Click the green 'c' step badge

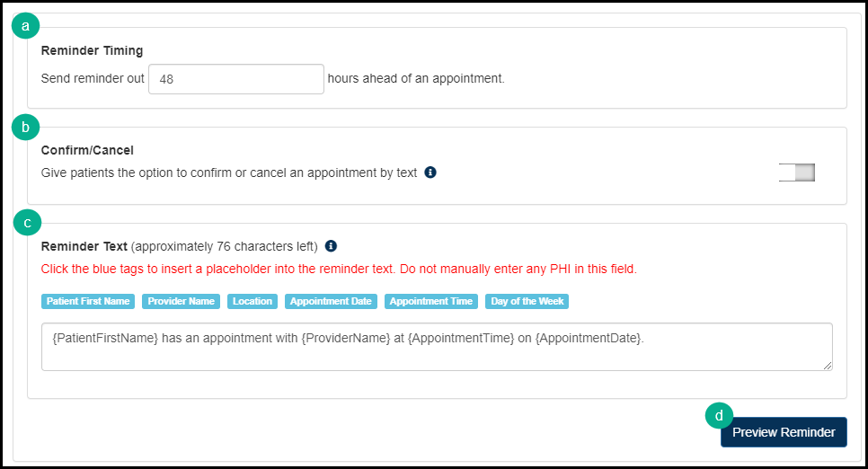pos(28,222)
